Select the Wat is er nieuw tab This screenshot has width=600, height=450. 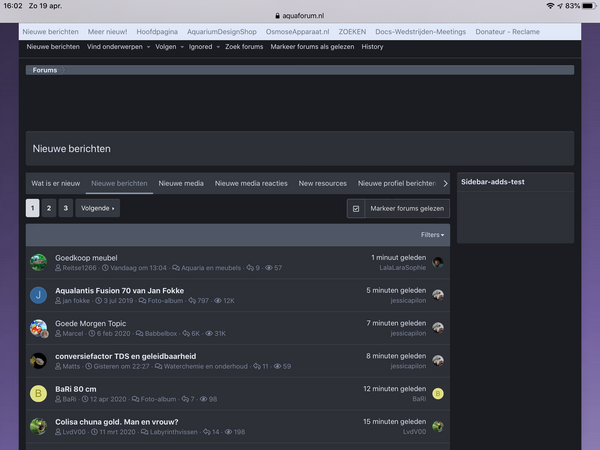[55, 184]
